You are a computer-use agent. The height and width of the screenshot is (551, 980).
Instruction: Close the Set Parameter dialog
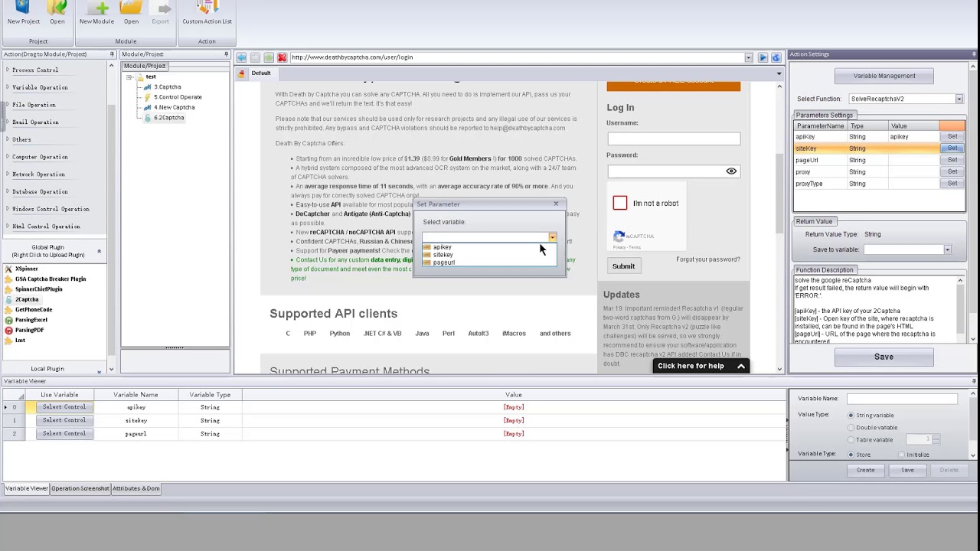(x=556, y=204)
